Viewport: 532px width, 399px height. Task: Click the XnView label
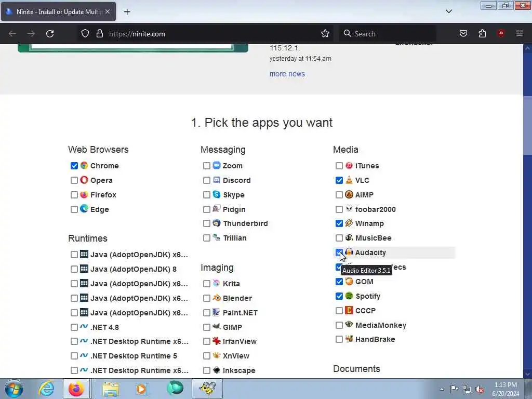(236, 355)
